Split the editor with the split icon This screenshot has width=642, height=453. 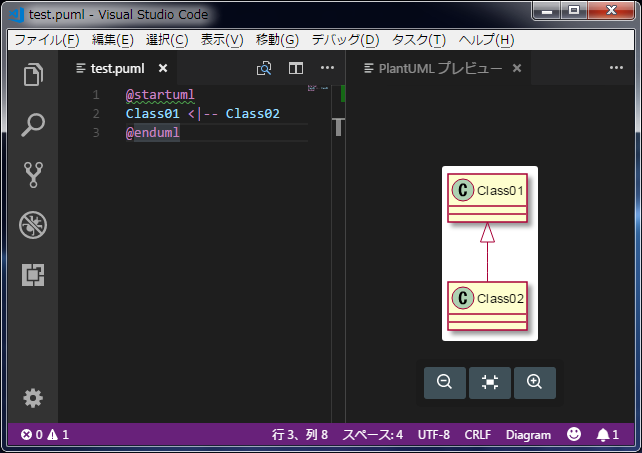[x=296, y=68]
